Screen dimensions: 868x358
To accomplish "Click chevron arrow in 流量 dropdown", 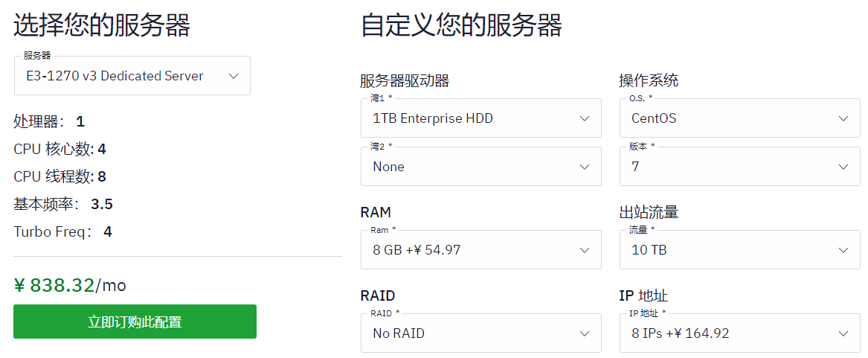I will [x=843, y=251].
